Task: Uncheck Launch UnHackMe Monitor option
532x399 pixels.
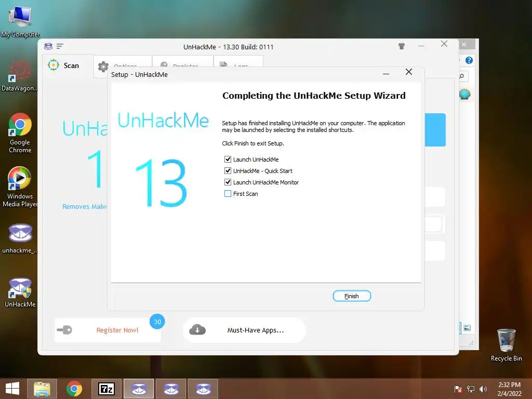Action: (x=228, y=182)
